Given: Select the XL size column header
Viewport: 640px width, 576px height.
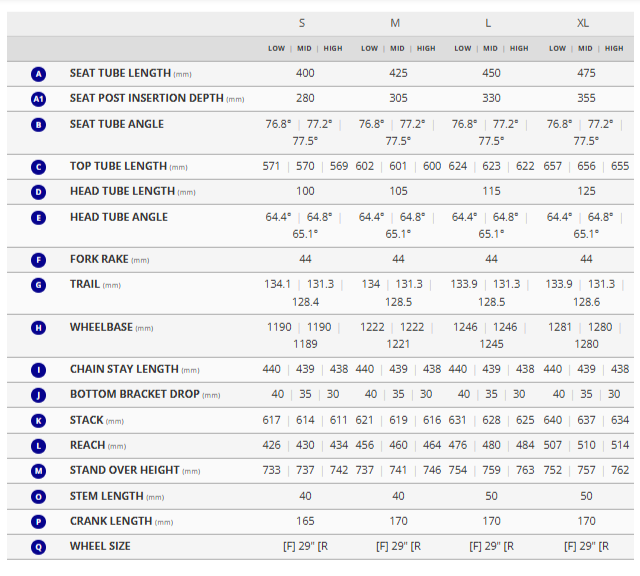Looking at the screenshot, I should tap(586, 23).
